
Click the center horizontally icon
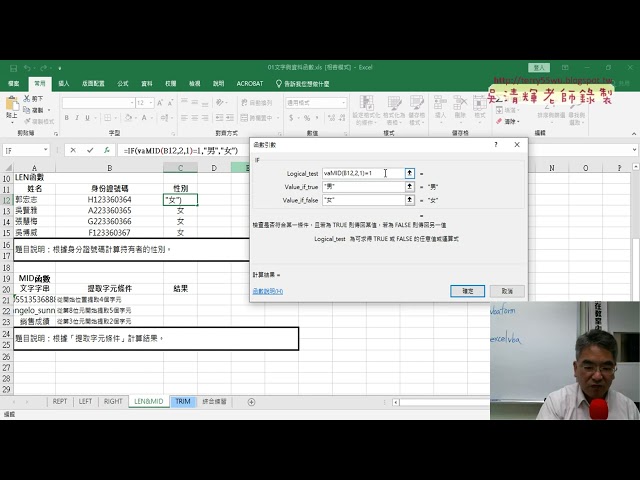coord(195,118)
